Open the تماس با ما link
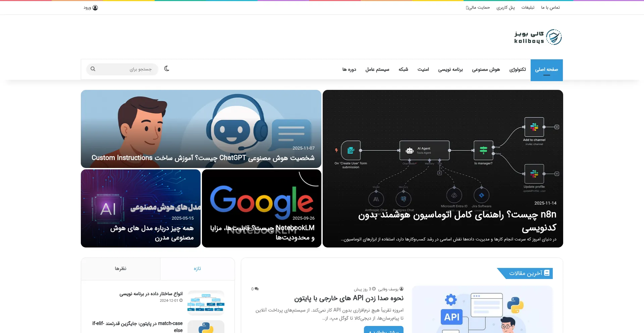 (550, 7)
